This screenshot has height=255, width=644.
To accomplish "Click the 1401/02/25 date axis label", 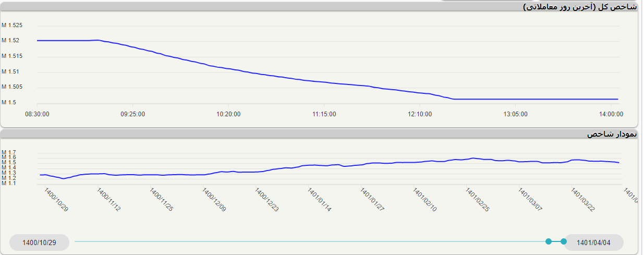I will (478, 200).
